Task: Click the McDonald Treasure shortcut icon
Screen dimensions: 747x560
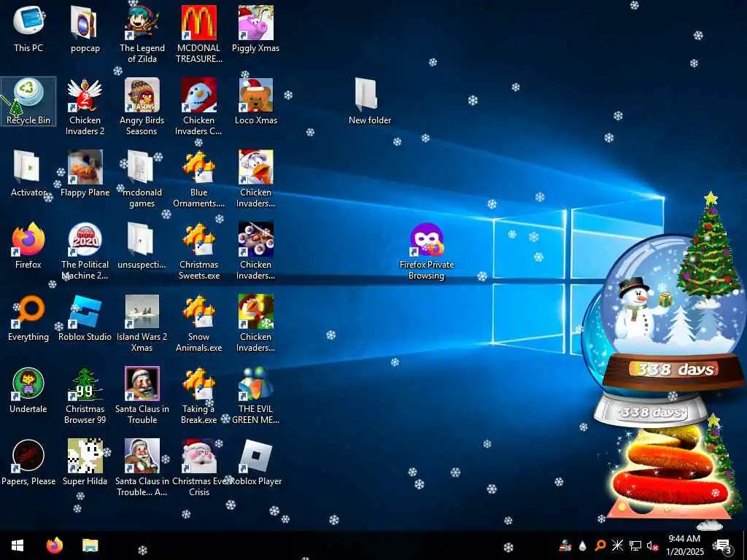Action: tap(198, 34)
